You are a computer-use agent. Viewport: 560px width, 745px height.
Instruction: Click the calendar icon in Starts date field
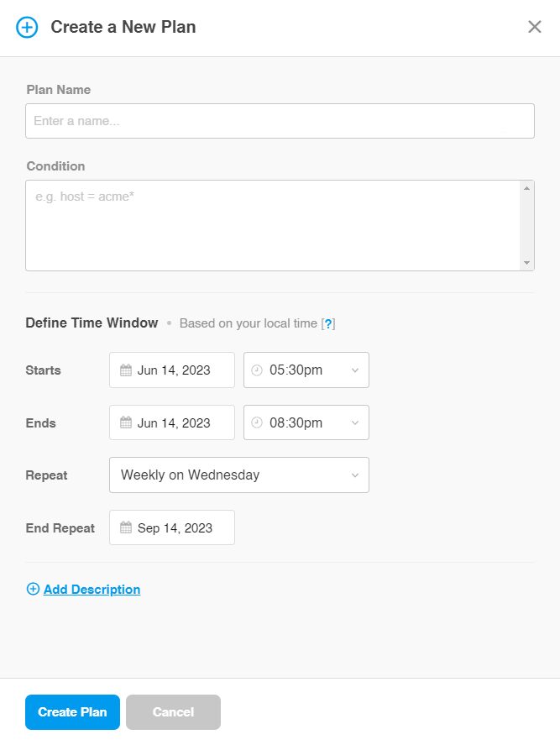[126, 370]
